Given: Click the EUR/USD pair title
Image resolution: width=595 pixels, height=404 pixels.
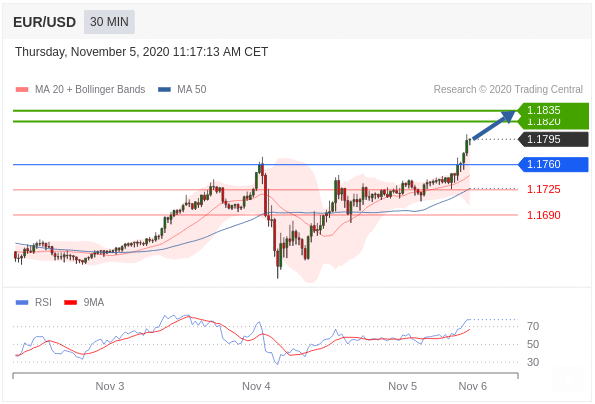Looking at the screenshot, I should [x=44, y=22].
